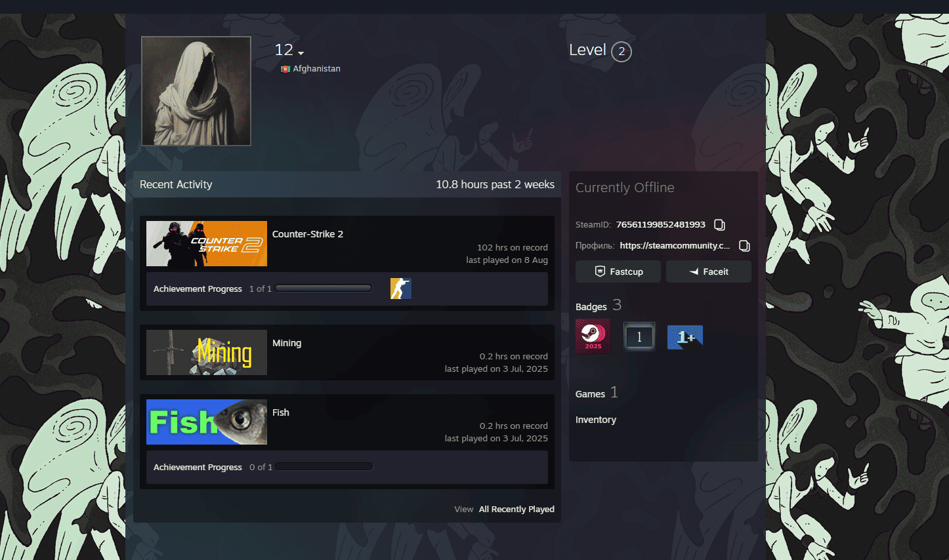The image size is (949, 560).
Task: Open the Badges section link
Action: coord(591,307)
